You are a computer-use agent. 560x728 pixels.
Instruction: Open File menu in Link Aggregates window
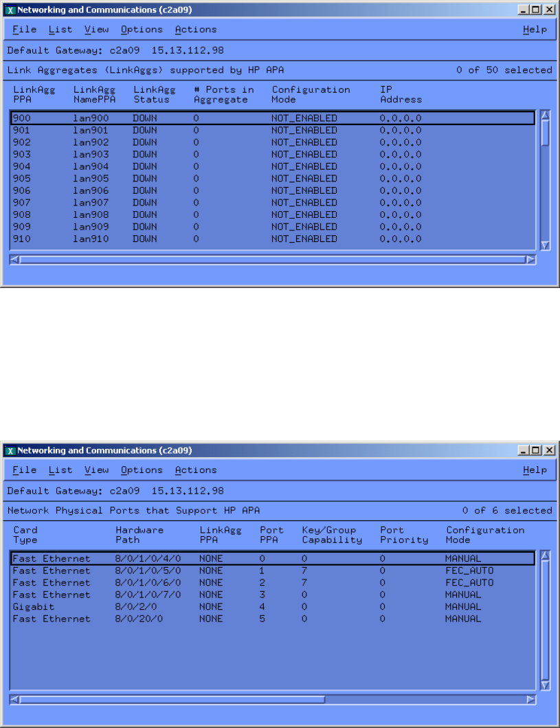25,30
